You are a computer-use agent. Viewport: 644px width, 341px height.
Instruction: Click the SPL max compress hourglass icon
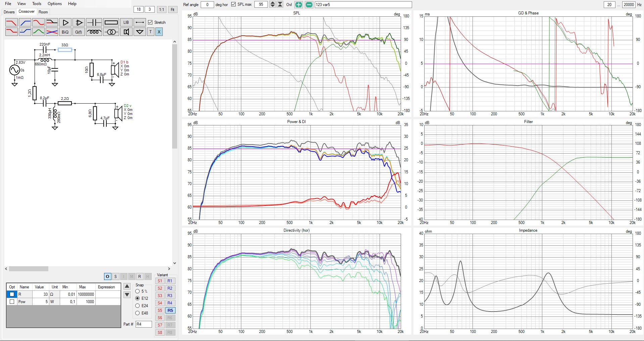click(280, 4)
